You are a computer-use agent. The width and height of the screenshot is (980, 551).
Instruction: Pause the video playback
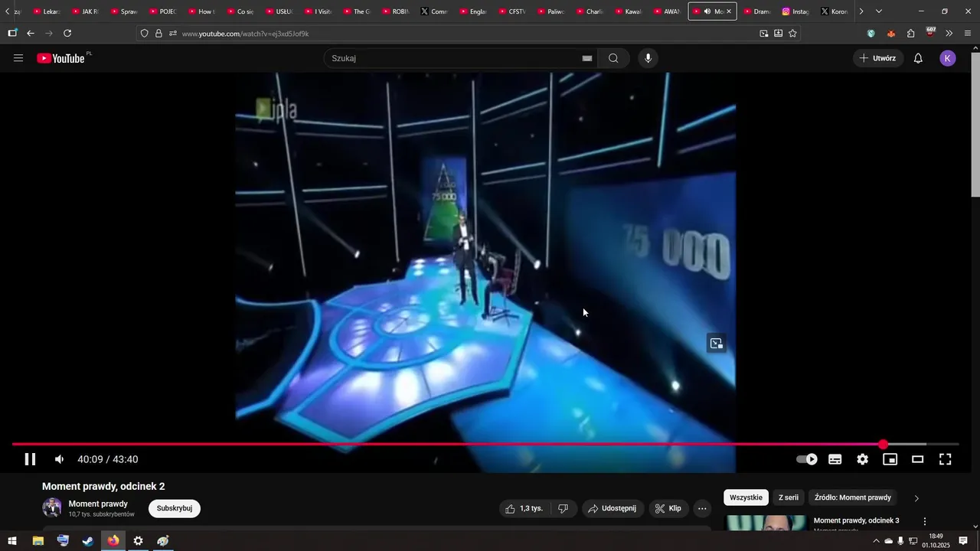(30, 459)
